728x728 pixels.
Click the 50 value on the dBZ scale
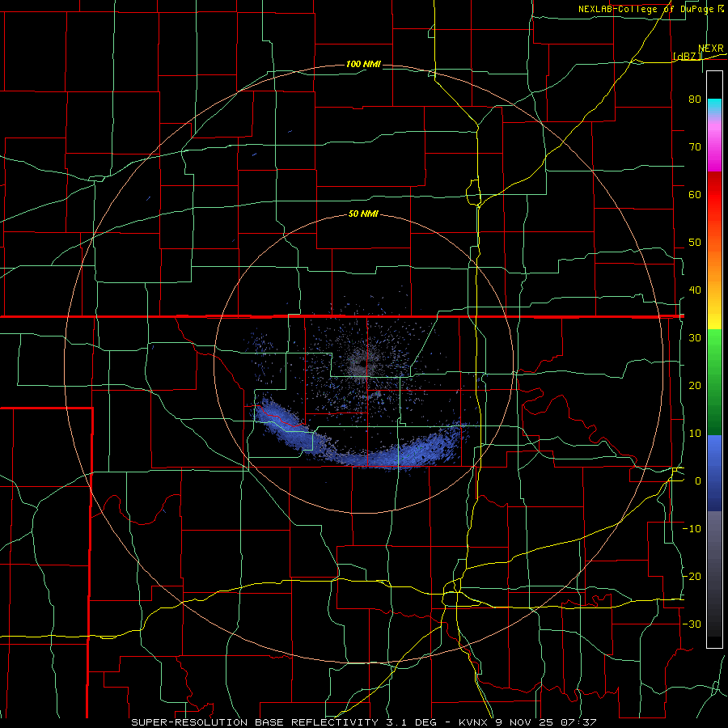pos(695,243)
